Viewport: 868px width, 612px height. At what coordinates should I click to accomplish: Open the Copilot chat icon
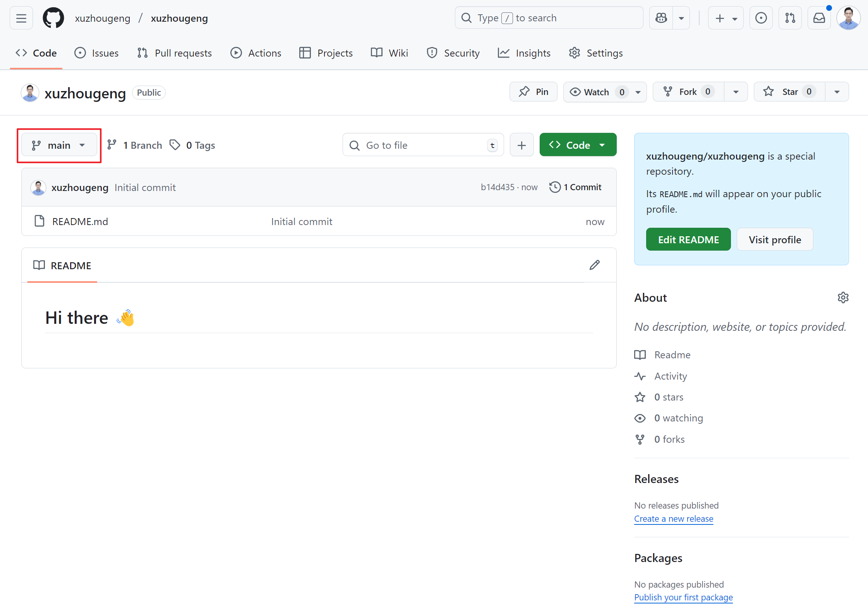click(x=661, y=18)
